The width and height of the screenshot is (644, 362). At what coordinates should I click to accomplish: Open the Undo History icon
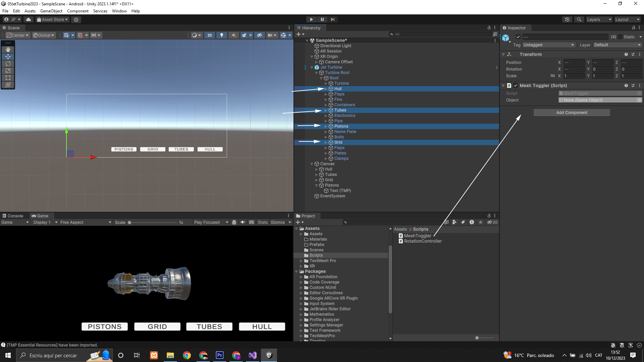click(567, 19)
